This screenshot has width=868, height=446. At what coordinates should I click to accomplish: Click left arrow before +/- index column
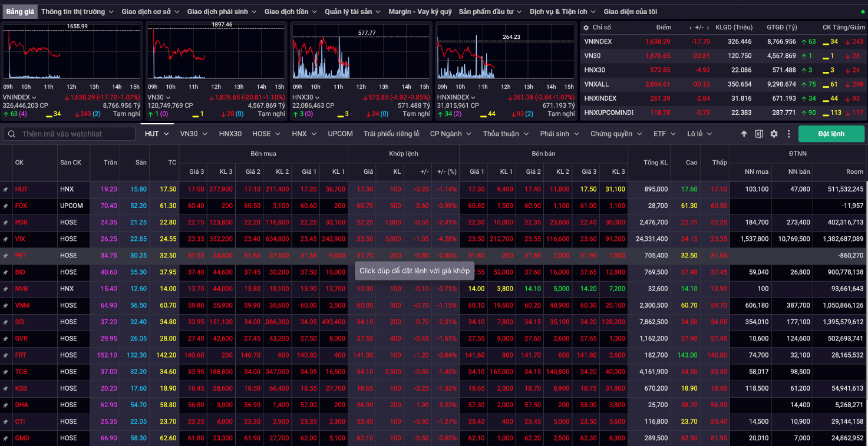(691, 28)
